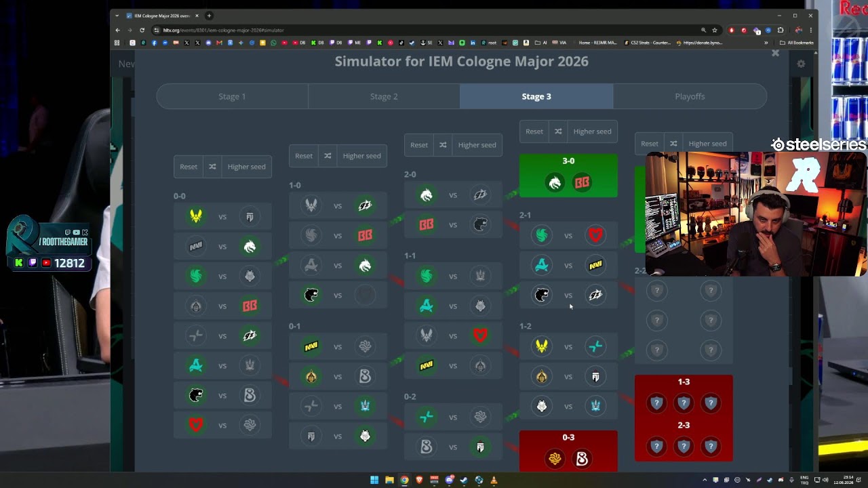Click Reset above the 2-0 round
The height and width of the screenshot is (488, 868).
coord(419,145)
